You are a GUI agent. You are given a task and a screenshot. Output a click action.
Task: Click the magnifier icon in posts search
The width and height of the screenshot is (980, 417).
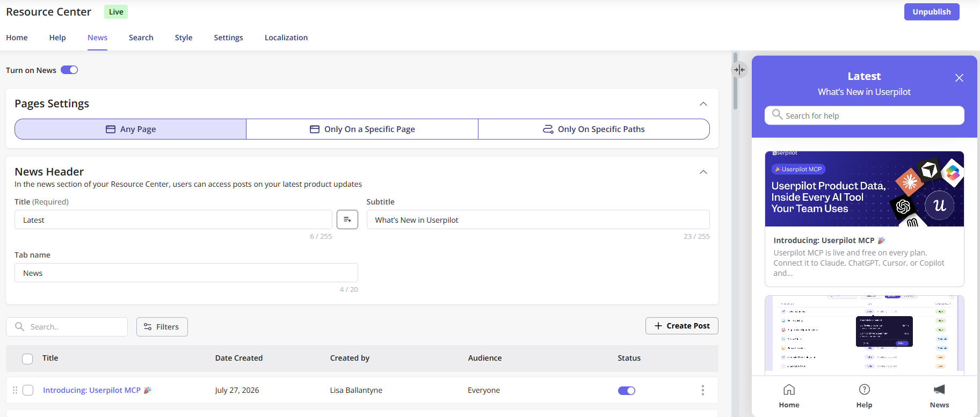coord(19,326)
